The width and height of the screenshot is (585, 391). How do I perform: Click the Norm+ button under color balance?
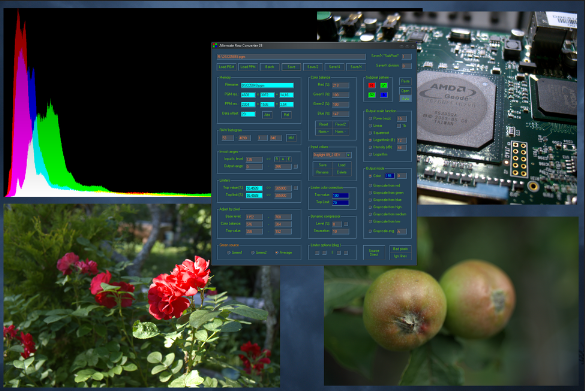pyautogui.click(x=323, y=132)
